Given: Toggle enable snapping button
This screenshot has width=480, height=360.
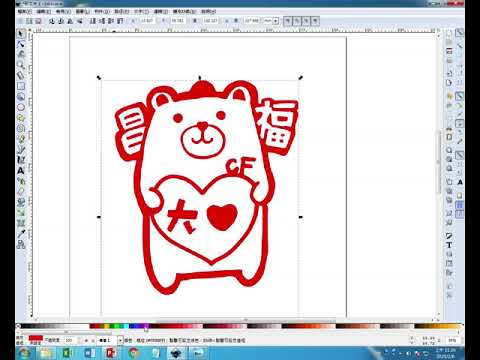Looking at the screenshot, I should click(x=460, y=33).
